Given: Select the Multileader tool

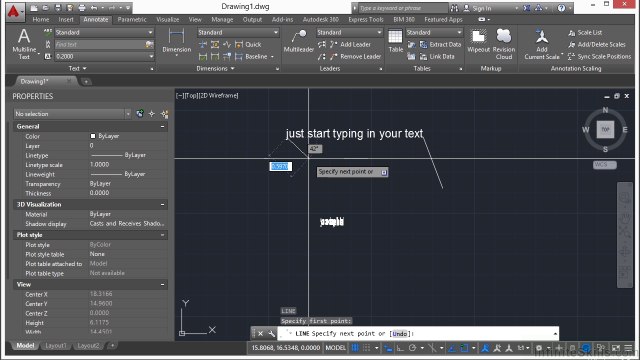Looking at the screenshot, I should click(x=299, y=41).
